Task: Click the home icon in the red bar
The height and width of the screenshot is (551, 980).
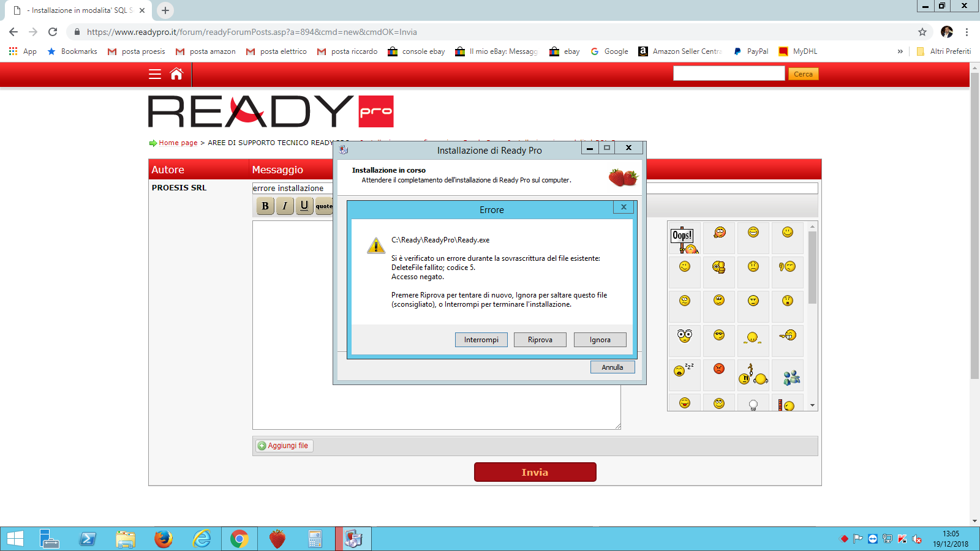Action: [176, 74]
